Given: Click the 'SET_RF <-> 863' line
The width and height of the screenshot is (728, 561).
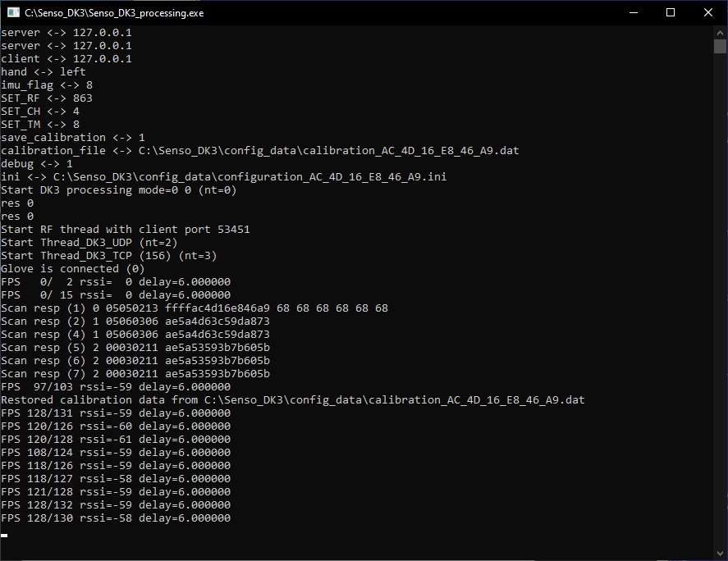Looking at the screenshot, I should click(x=47, y=98).
